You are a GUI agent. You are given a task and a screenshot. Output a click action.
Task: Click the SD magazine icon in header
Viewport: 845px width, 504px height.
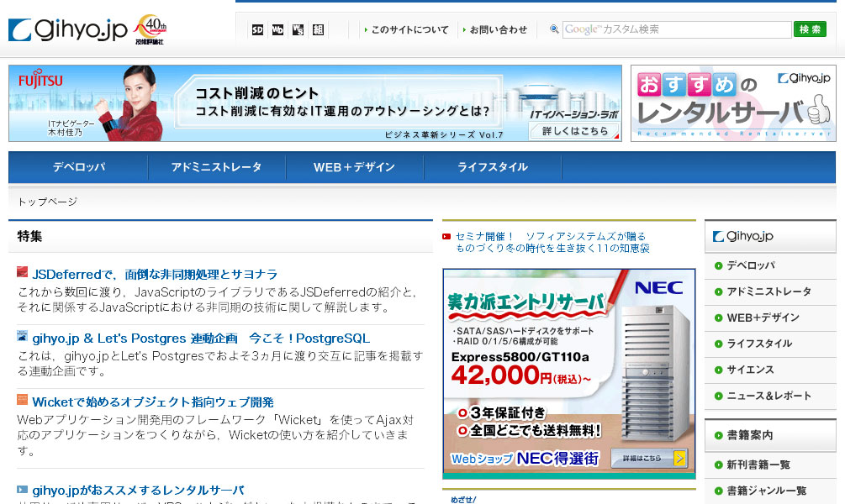(x=257, y=30)
